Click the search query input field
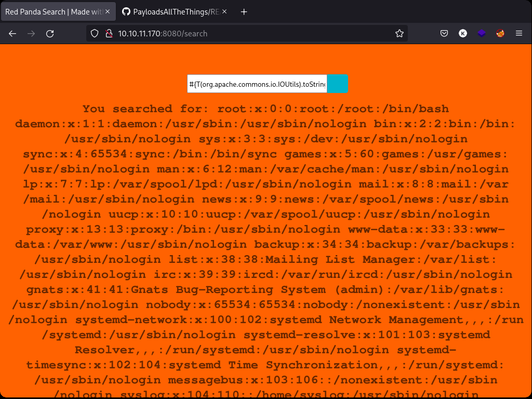The height and width of the screenshot is (399, 532). tap(257, 84)
